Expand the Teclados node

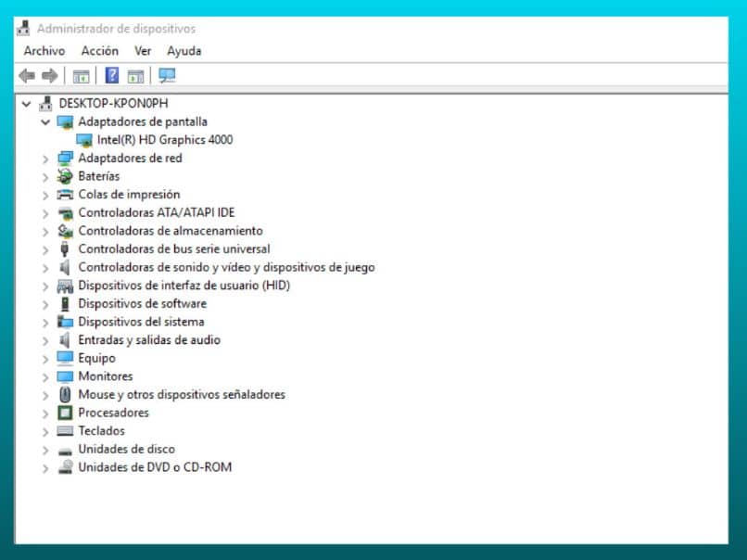45,432
